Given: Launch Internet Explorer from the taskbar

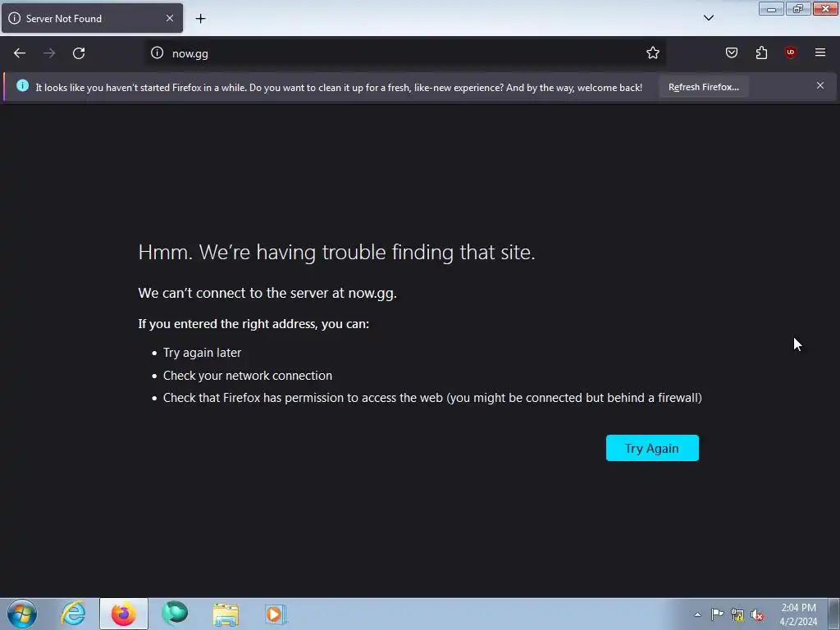Looking at the screenshot, I should tap(73, 614).
